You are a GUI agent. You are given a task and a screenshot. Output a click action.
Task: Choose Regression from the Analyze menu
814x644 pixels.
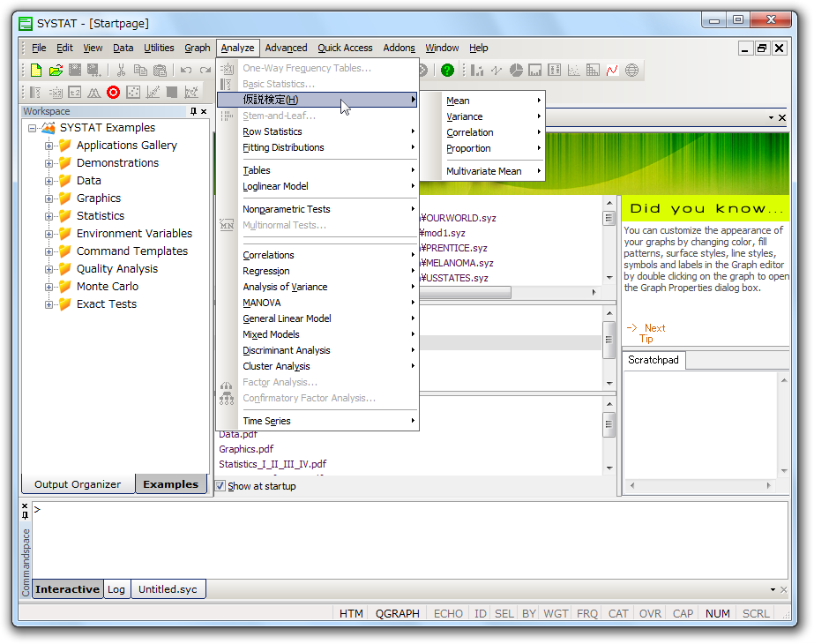(x=317, y=271)
